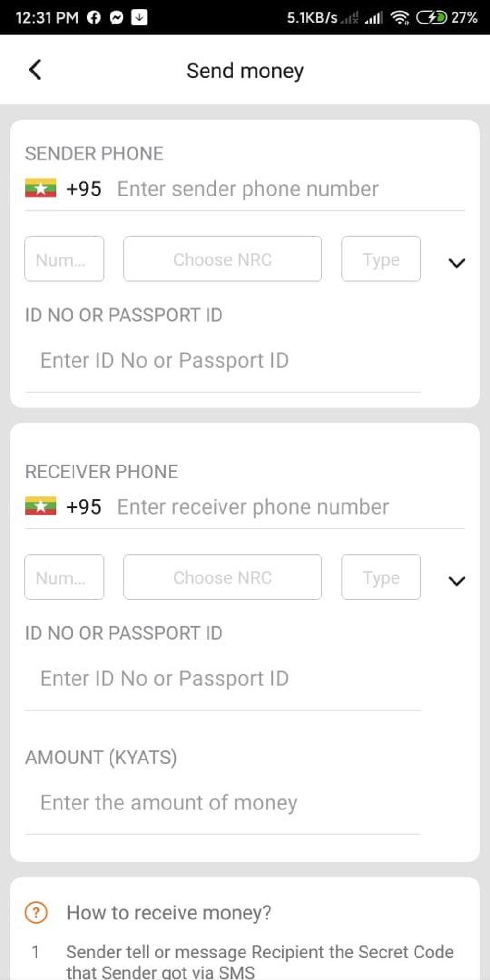Tap the +95 sender country code

[86, 188]
